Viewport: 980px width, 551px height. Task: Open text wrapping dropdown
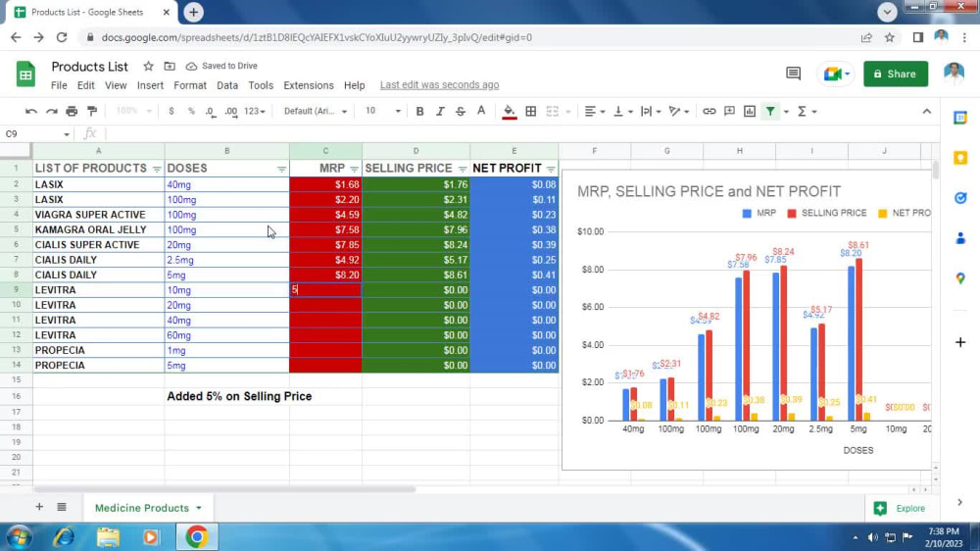[x=651, y=112]
